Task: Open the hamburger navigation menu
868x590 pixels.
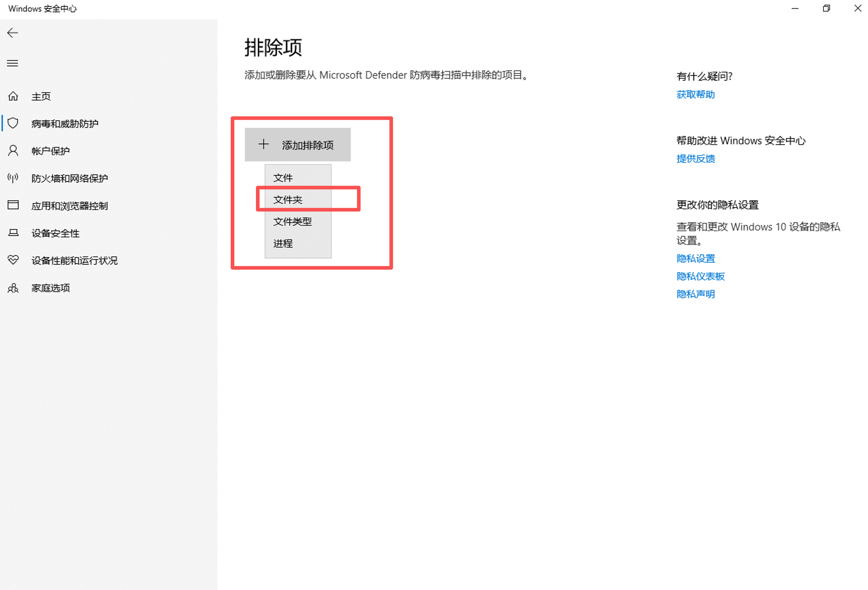Action: pos(12,63)
